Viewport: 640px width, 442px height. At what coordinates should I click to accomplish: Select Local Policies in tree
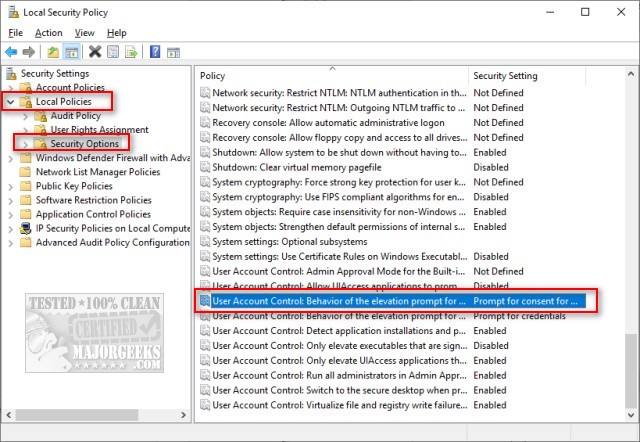[64, 101]
